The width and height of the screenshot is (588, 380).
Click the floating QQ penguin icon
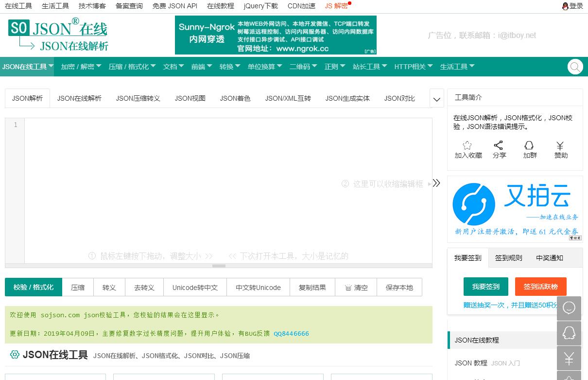(x=569, y=333)
